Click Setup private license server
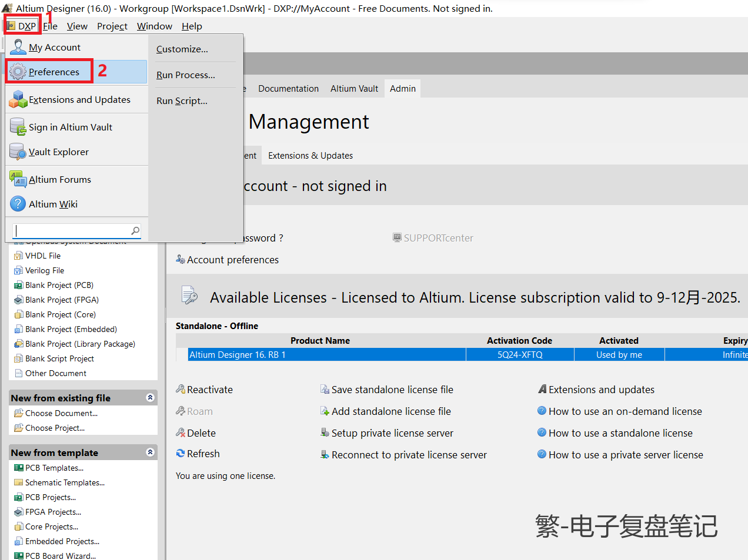The width and height of the screenshot is (748, 560). (386, 433)
